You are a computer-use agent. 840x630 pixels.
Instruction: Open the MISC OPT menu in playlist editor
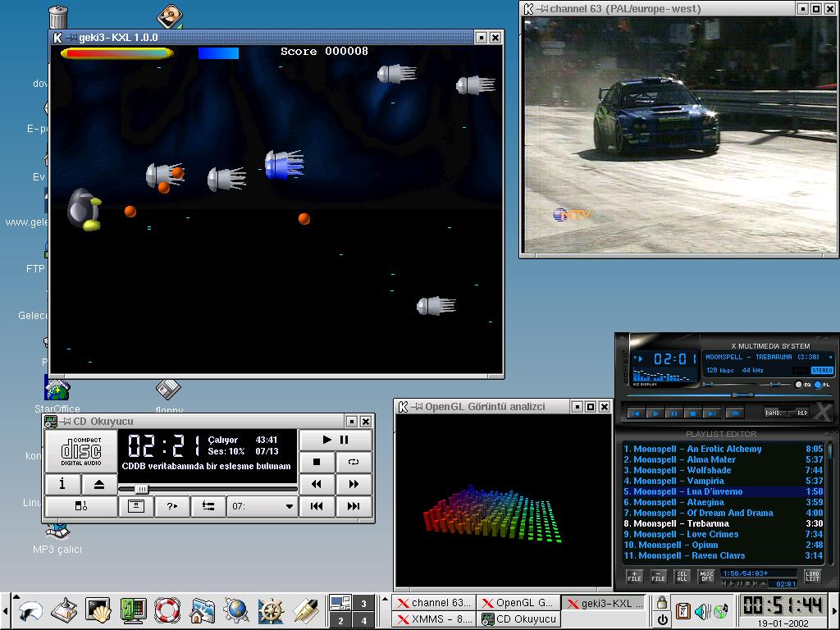coord(705,577)
